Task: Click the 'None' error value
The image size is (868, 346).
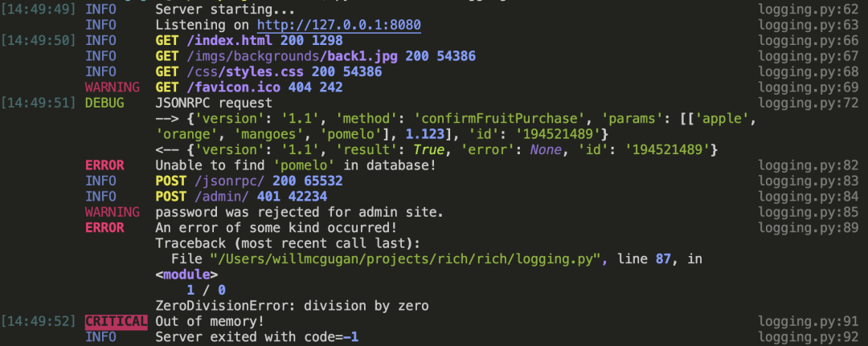Action: tap(546, 150)
